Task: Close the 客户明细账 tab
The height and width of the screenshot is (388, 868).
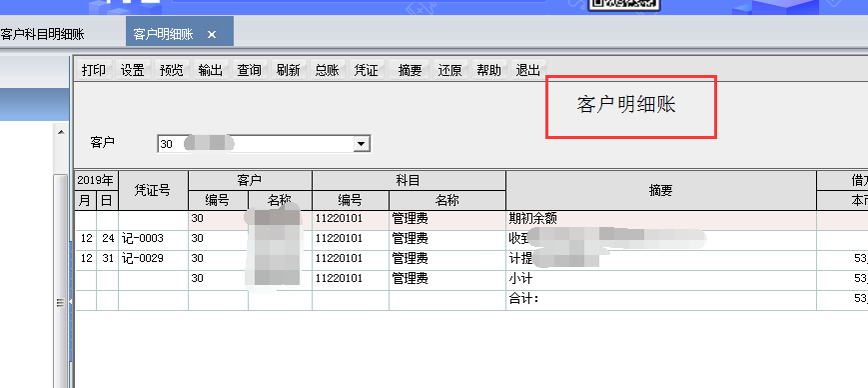Action: coord(212,34)
